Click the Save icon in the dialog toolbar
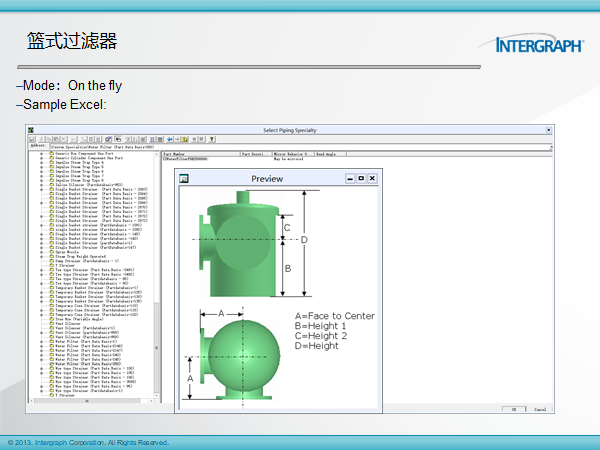The height and width of the screenshot is (450, 600). 32,139
